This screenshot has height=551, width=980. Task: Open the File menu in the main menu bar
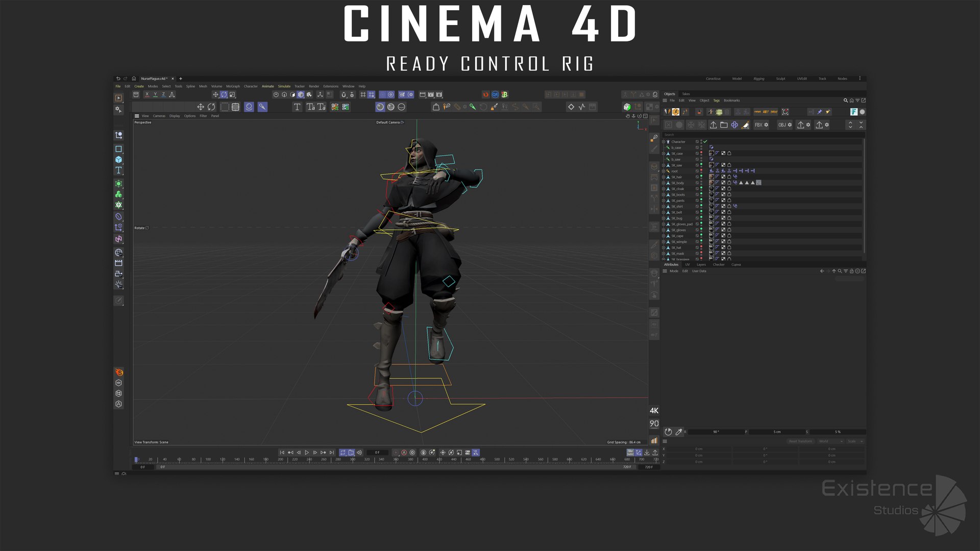point(118,86)
